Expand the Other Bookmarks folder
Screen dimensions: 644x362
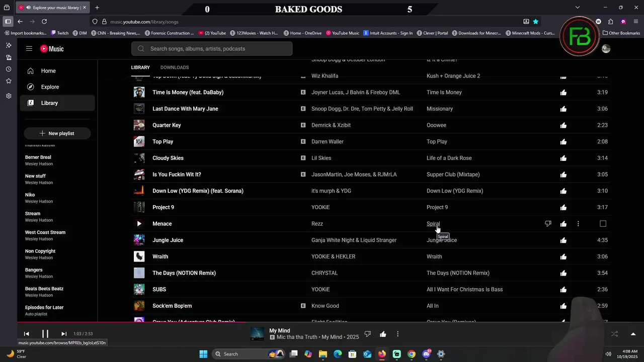coord(621,33)
